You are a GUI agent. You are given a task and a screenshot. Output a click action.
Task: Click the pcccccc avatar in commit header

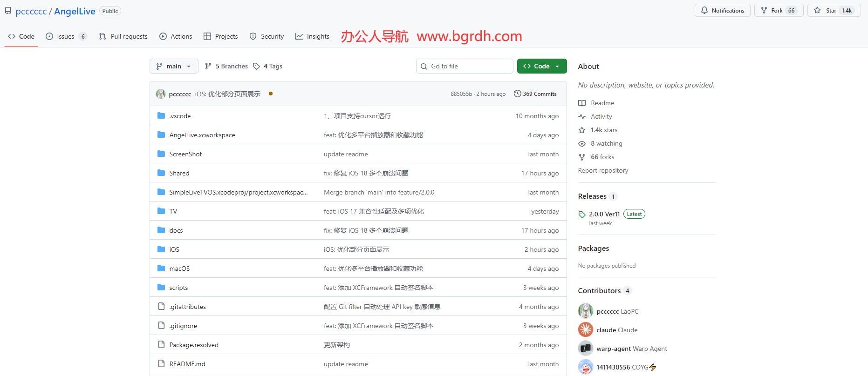tap(161, 94)
